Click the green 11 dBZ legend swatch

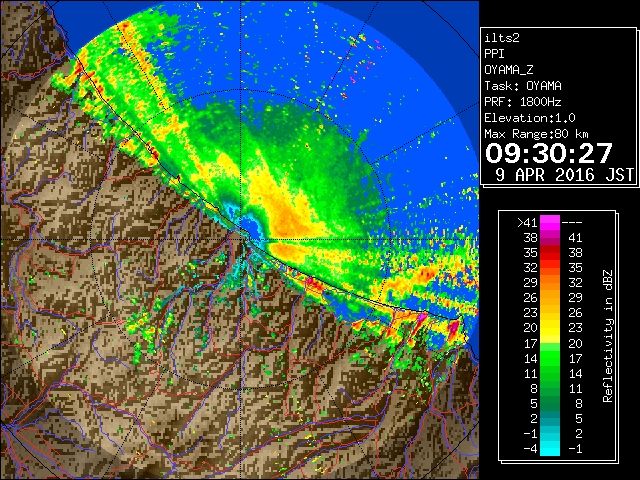point(550,373)
